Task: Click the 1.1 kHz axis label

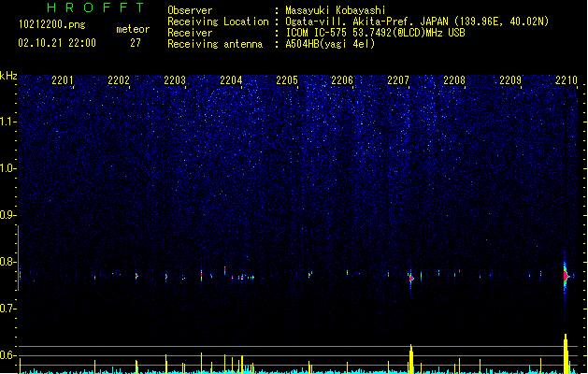Action: point(7,122)
